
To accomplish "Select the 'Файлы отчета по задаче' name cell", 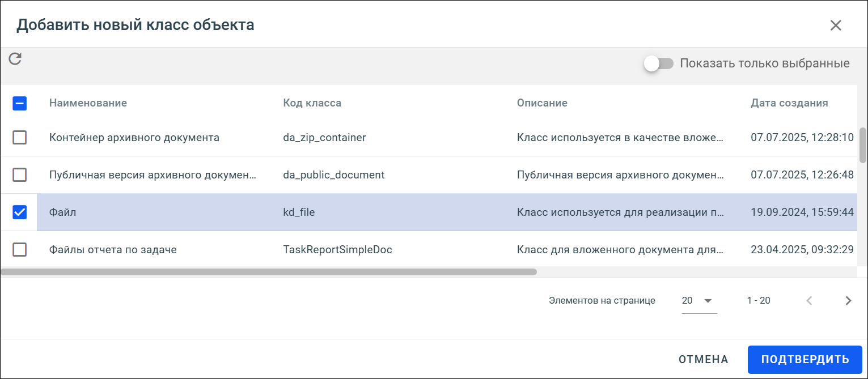I will click(113, 250).
